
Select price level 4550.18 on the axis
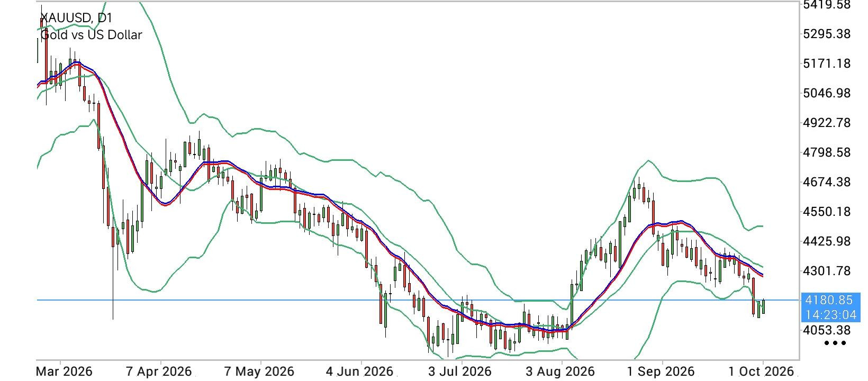point(827,212)
